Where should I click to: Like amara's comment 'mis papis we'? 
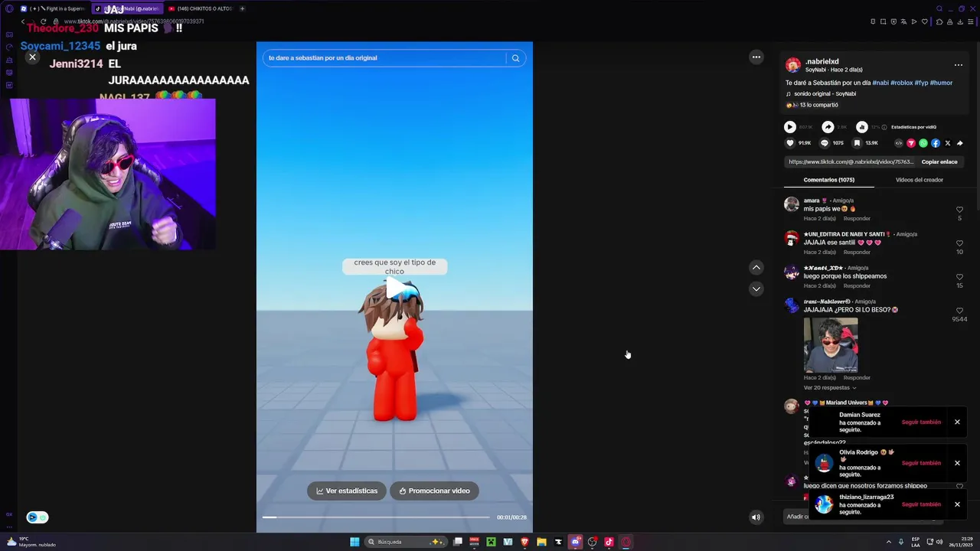[959, 210]
